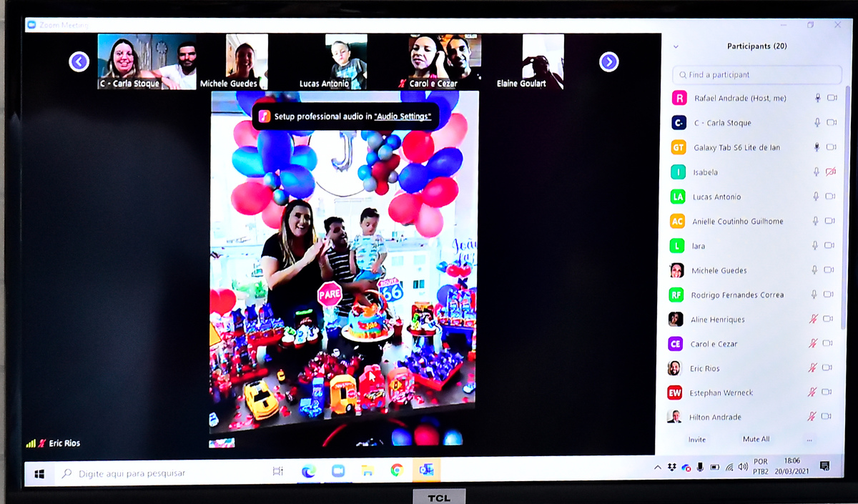
Task: Toggle Isabela's disabled camera icon
Action: click(831, 172)
